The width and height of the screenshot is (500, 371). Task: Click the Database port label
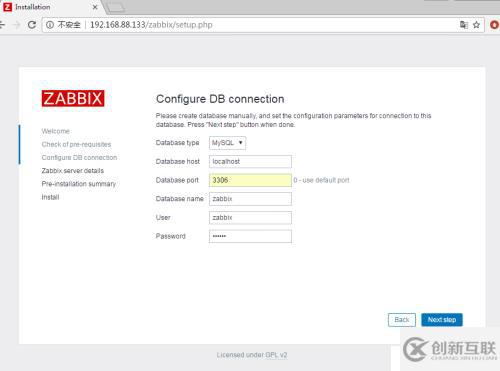(x=177, y=180)
